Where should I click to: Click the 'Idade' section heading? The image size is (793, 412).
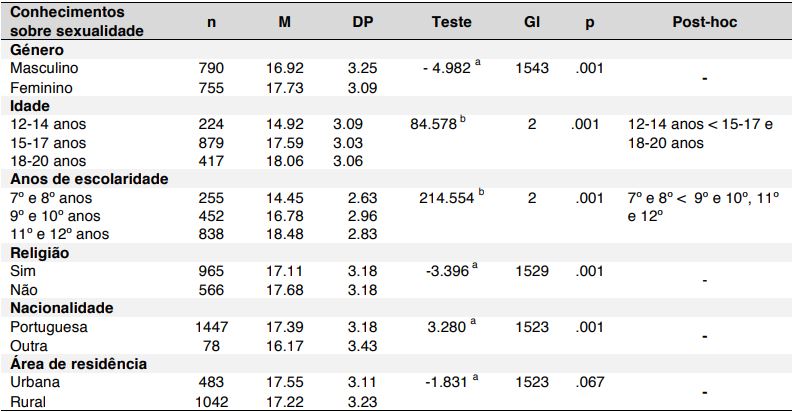click(x=31, y=106)
